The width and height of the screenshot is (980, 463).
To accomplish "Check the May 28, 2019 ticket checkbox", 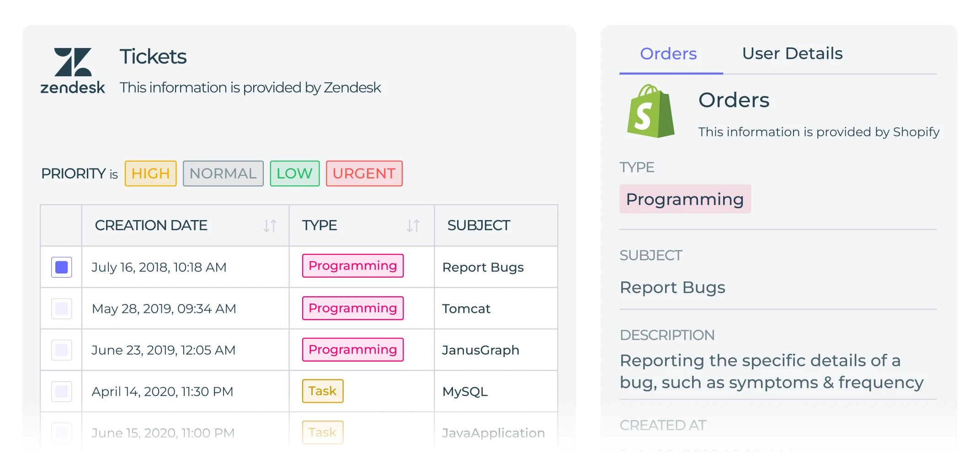I will pyautogui.click(x=62, y=309).
